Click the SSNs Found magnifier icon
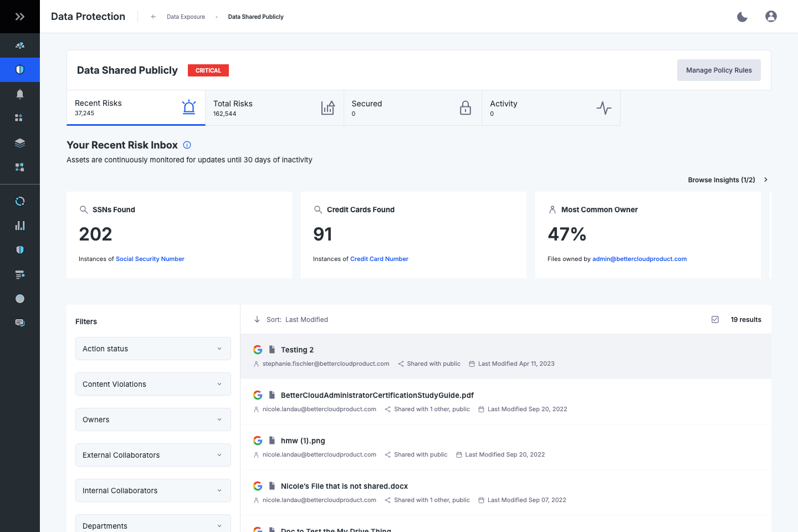Image resolution: width=798 pixels, height=532 pixels. pyautogui.click(x=84, y=209)
